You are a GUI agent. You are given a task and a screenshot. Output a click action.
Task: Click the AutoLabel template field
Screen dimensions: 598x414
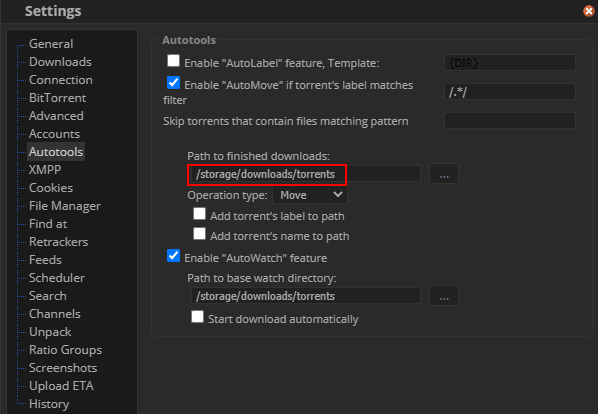point(510,63)
